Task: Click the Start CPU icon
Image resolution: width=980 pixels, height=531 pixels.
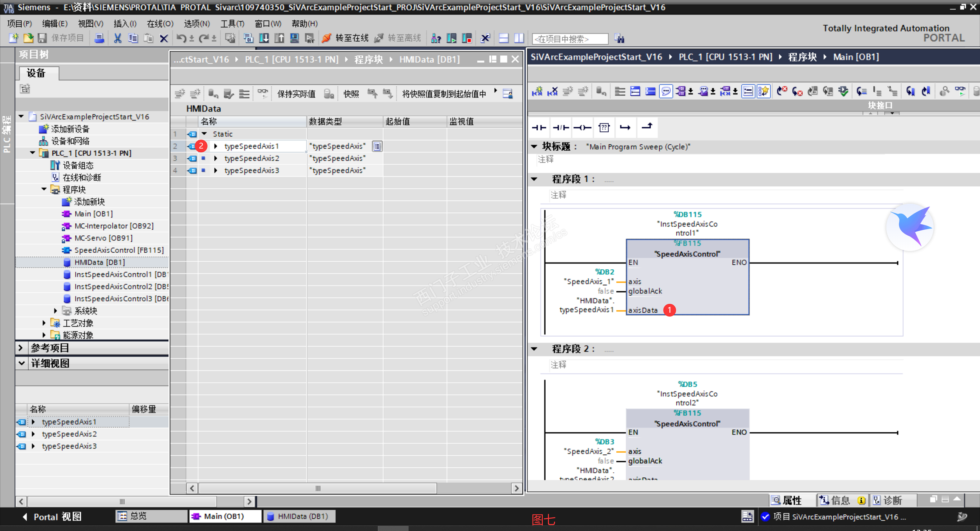Action: 451,38
